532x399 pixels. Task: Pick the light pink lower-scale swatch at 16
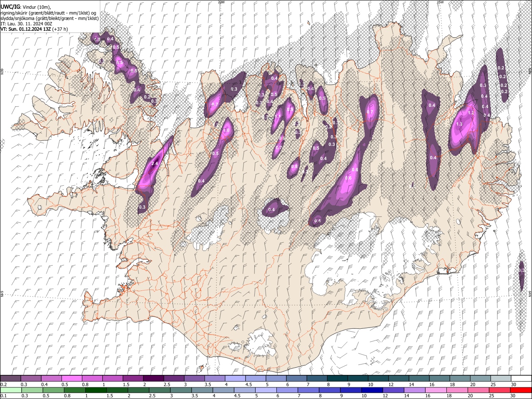pyautogui.click(x=436, y=390)
